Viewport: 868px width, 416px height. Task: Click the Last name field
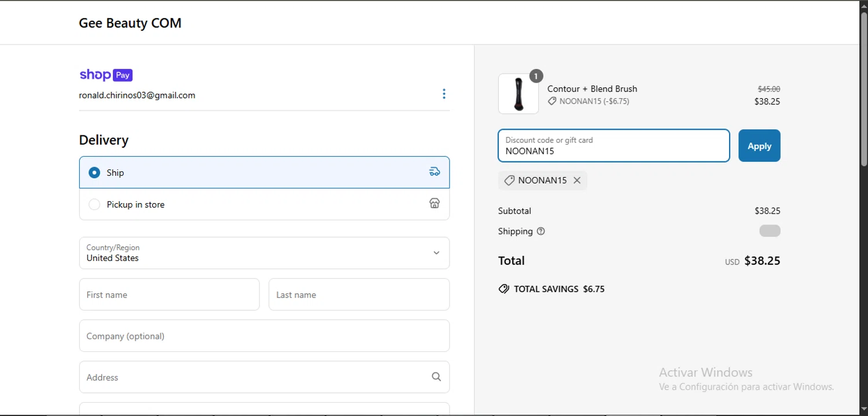click(x=359, y=294)
